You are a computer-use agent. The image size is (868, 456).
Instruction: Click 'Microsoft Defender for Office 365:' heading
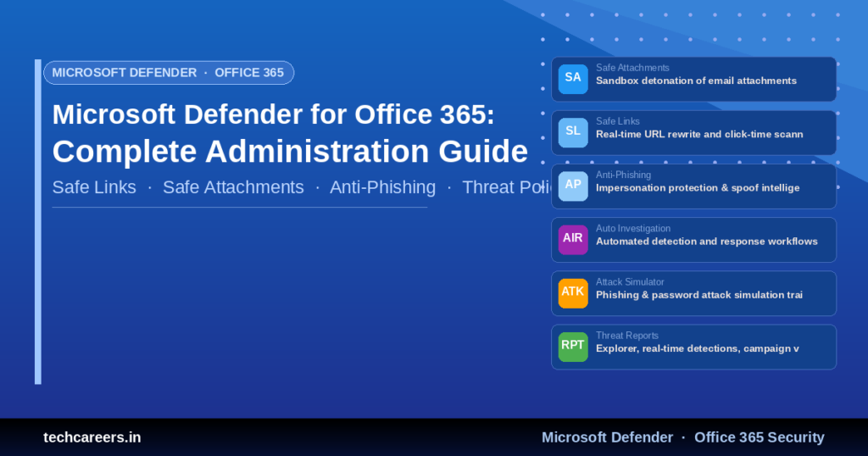273,114
